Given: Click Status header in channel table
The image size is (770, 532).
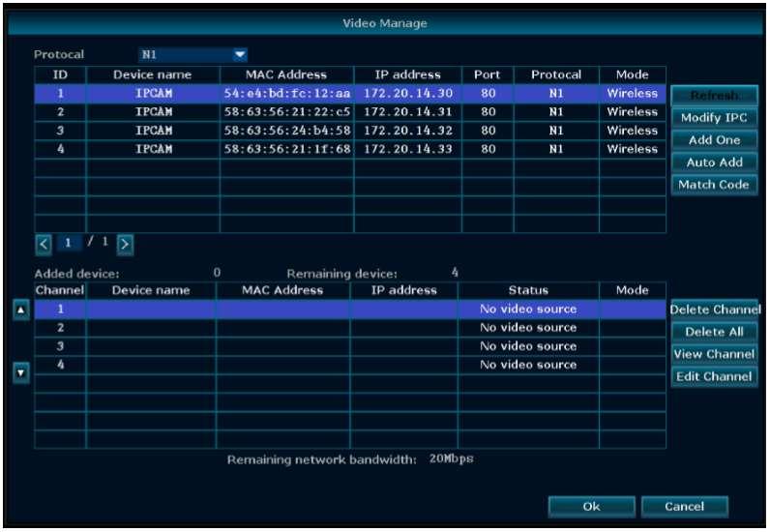Looking at the screenshot, I should 528,290.
